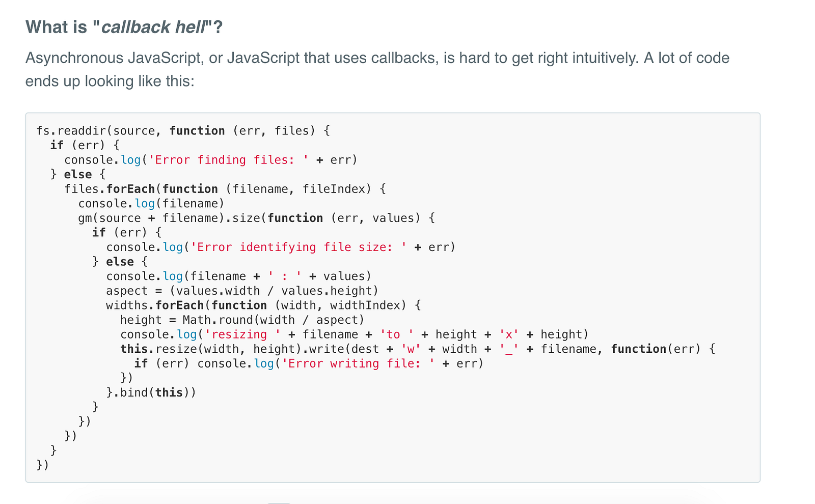This screenshot has height=504, width=815.
Task: Click the bold 'function (err, files)' keyword
Action: pos(197,131)
